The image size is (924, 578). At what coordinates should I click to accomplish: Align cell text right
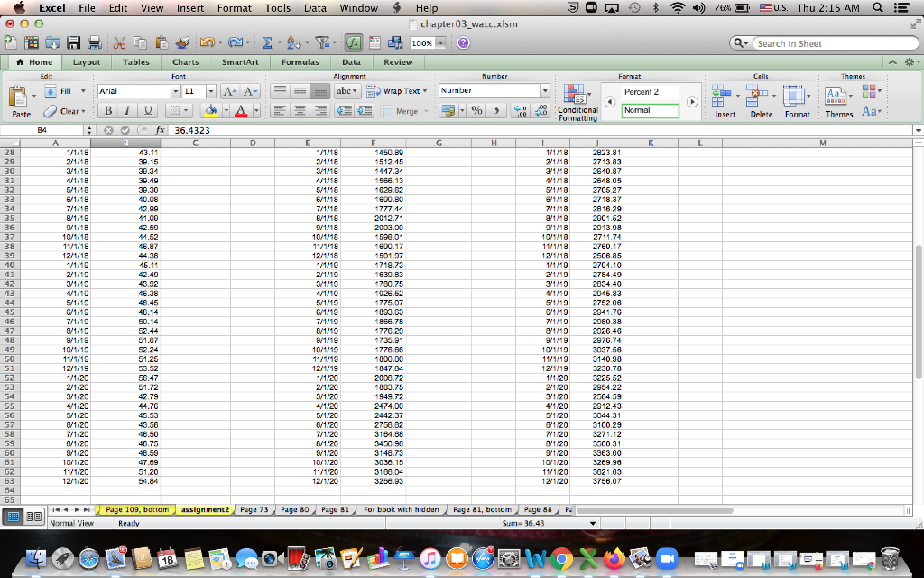click(320, 110)
